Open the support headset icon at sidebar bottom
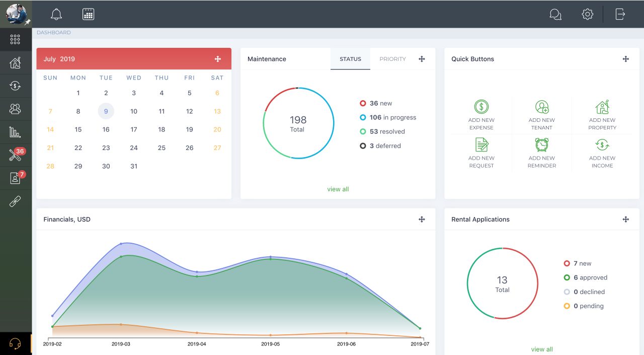The image size is (644, 355). [15, 343]
